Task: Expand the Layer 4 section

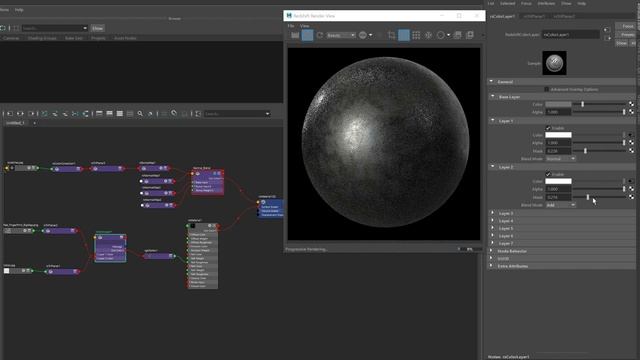Action: (x=492, y=221)
